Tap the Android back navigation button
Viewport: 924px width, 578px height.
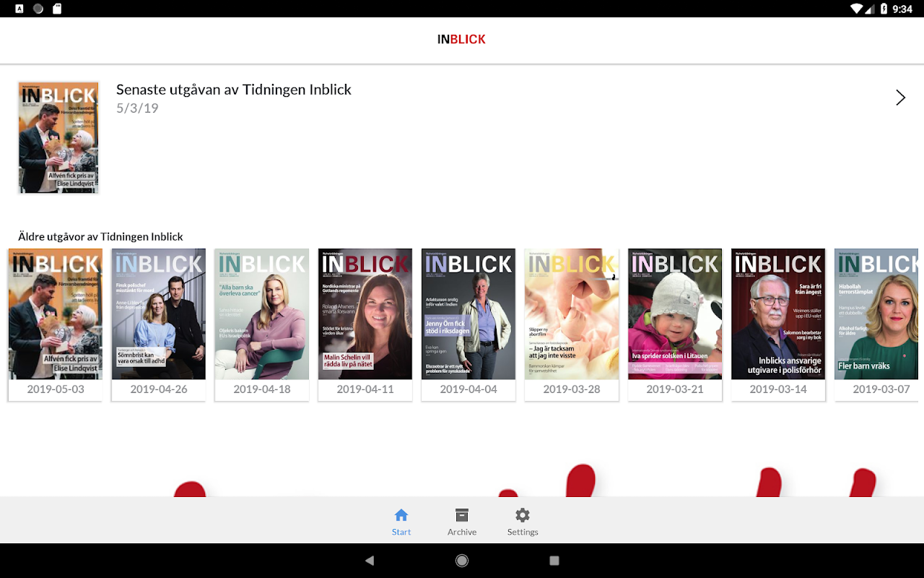[370, 561]
